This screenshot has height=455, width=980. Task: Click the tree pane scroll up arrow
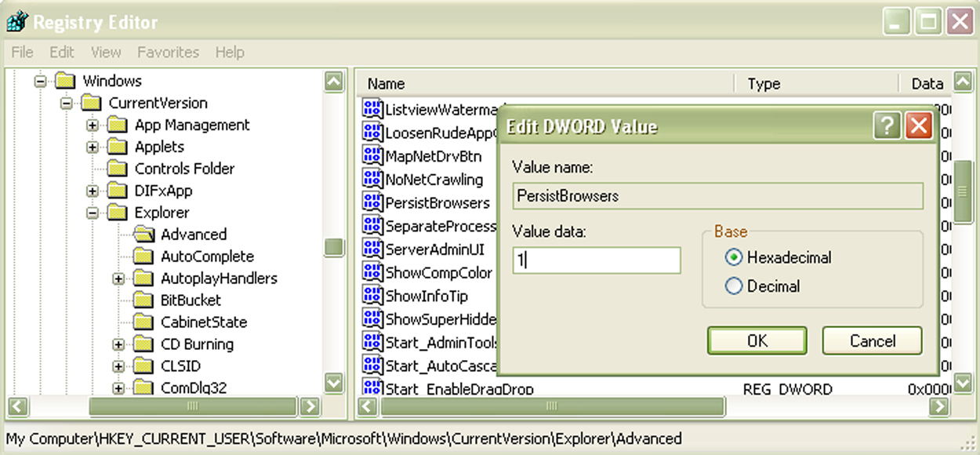point(335,81)
